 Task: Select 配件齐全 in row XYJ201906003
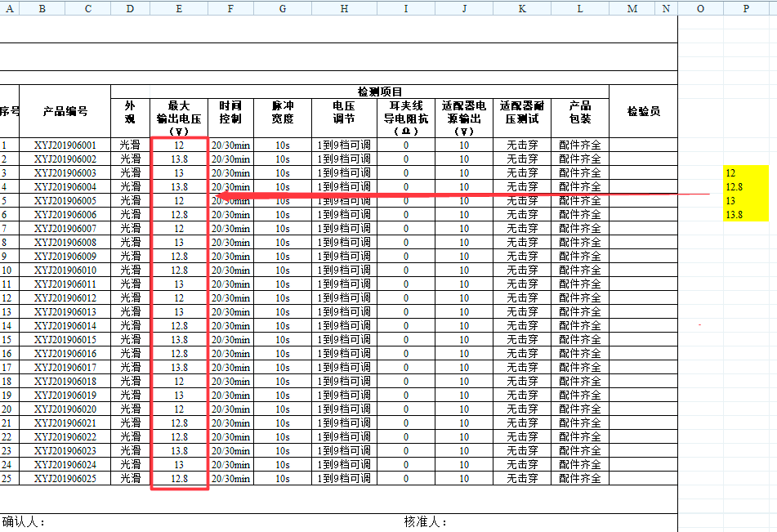580,173
